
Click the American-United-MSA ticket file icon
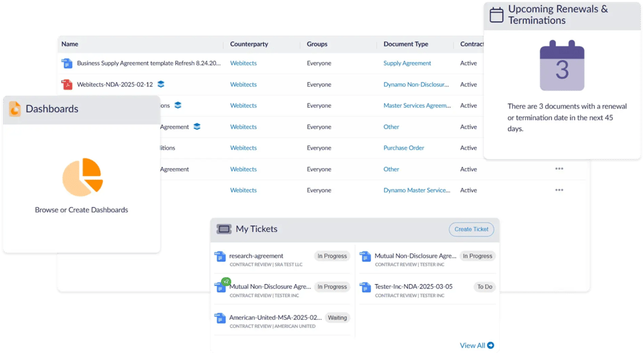(220, 318)
